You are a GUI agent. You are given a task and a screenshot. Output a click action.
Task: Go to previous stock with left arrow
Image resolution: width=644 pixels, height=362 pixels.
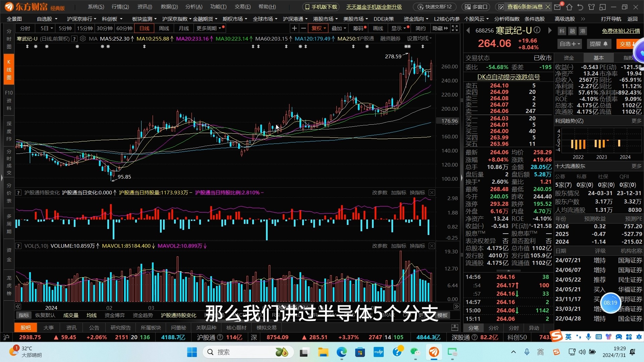[x=468, y=31]
